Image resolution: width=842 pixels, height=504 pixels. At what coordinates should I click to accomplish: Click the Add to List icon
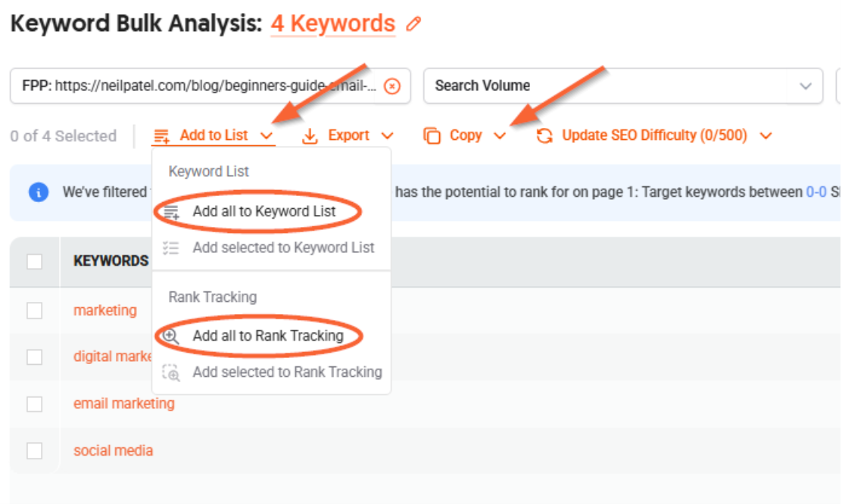(161, 136)
